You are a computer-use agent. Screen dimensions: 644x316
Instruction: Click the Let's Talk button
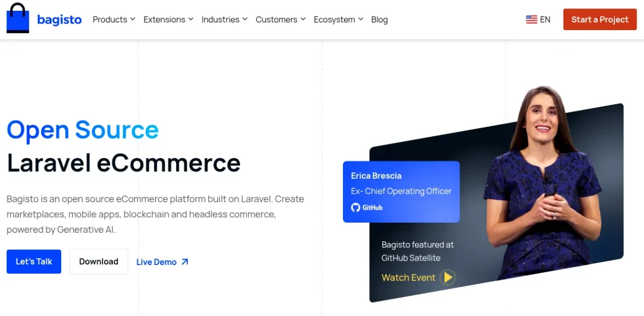(34, 261)
